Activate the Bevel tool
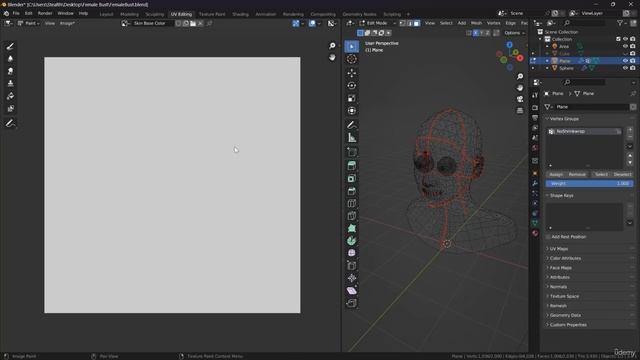The width and height of the screenshot is (640, 360). (351, 191)
